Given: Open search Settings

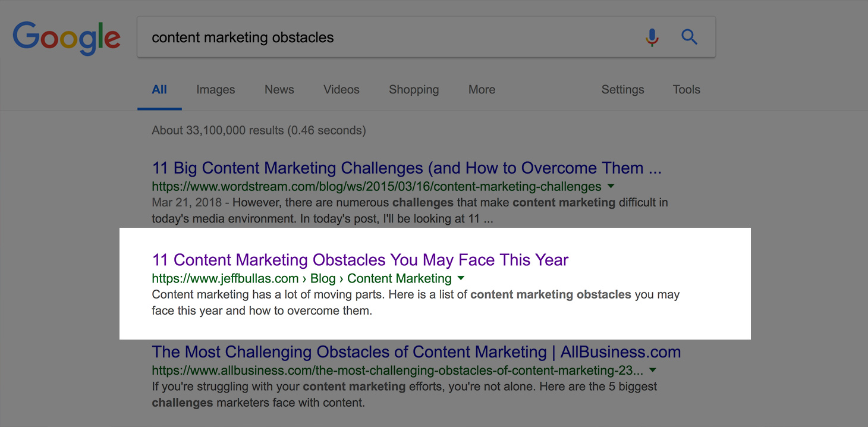Looking at the screenshot, I should 622,90.
